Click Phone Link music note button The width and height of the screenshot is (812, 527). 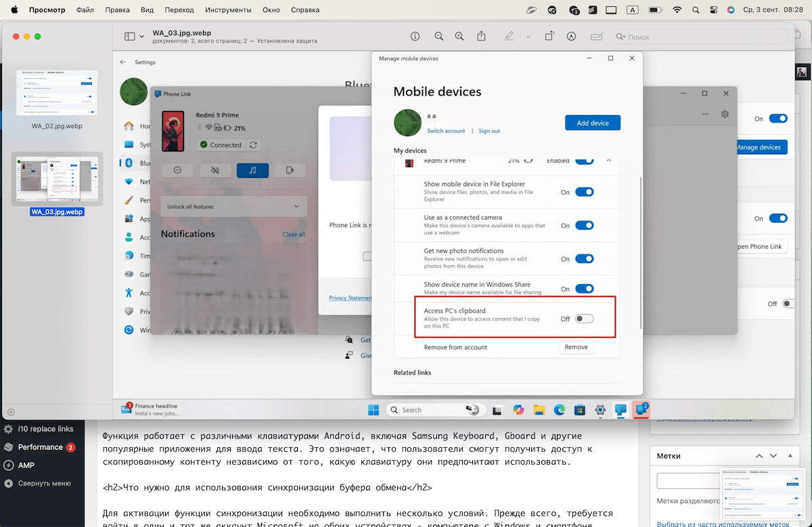pos(252,170)
